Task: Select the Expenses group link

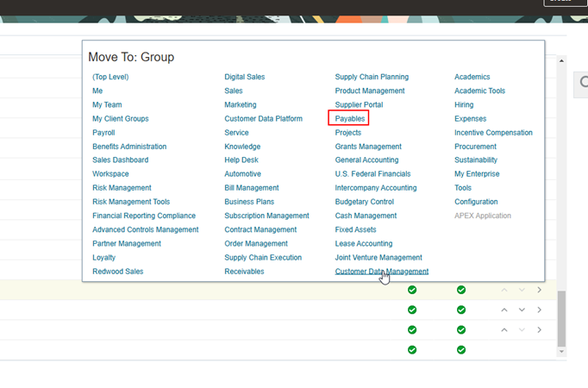Action: 470,118
